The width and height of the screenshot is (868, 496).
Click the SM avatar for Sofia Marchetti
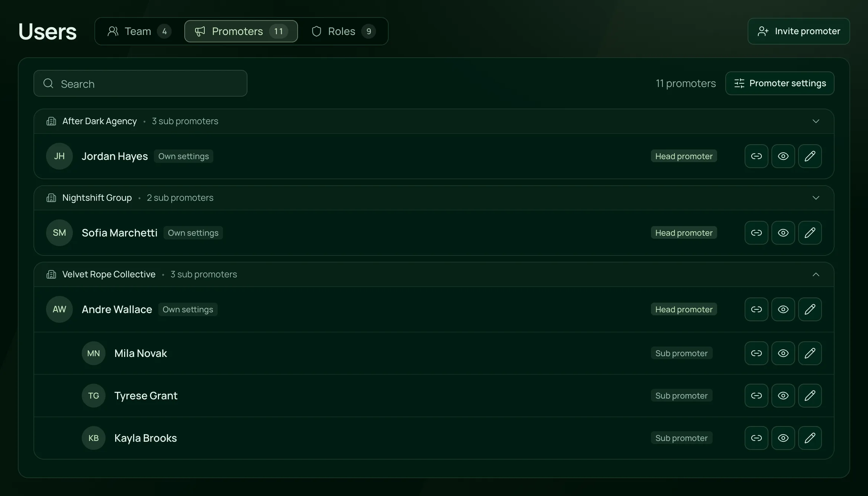click(59, 233)
